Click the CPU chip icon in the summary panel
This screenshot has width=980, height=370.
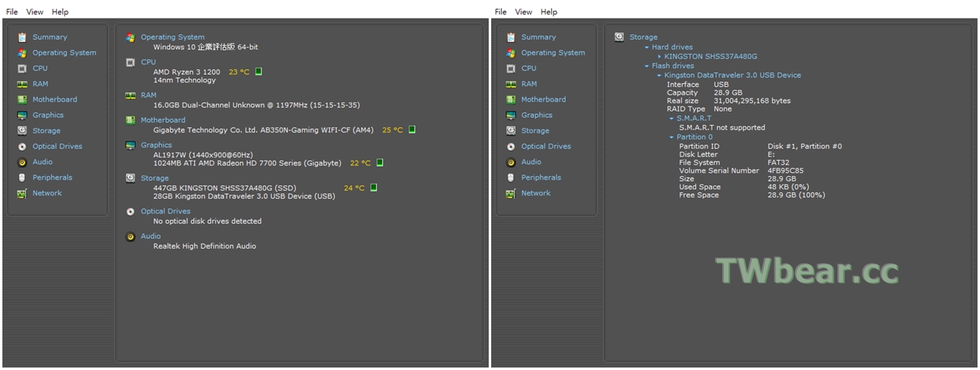(x=130, y=62)
